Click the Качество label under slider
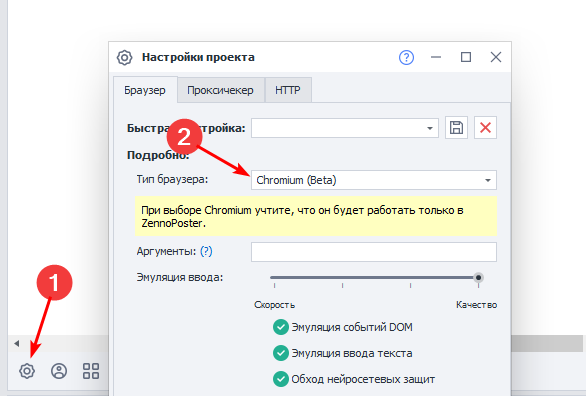This screenshot has width=586, height=396. click(x=476, y=305)
